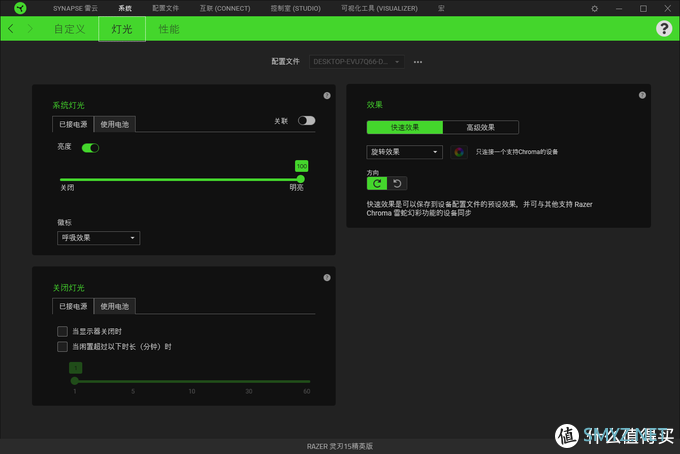The width and height of the screenshot is (680, 454).
Task: Open the 旋转效果 effect dropdown
Action: coord(404,152)
